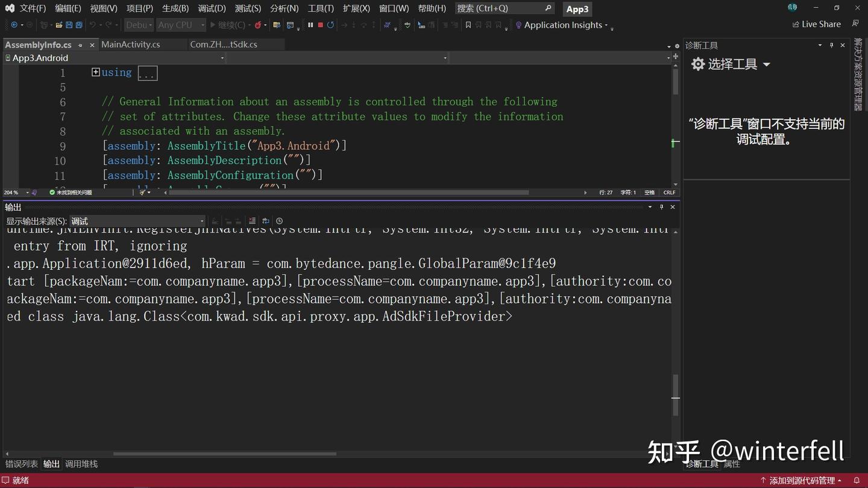Pin the Diagnostic Tools panel
Viewport: 868px width, 488px height.
[x=831, y=45]
